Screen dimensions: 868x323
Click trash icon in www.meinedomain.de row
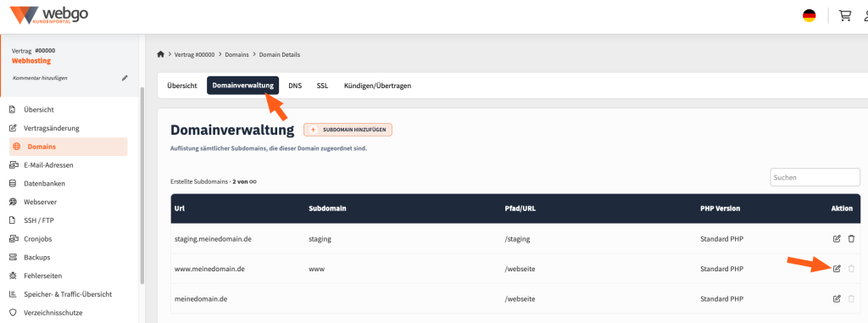point(851,269)
